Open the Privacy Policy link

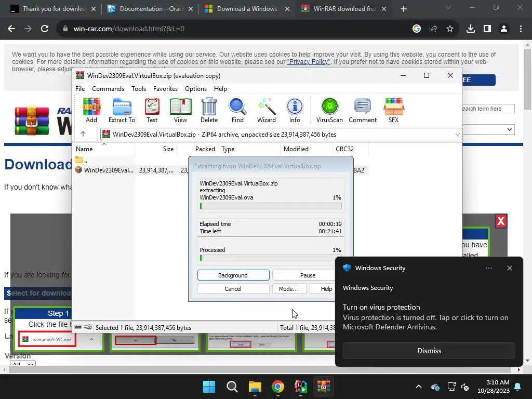tap(309, 62)
